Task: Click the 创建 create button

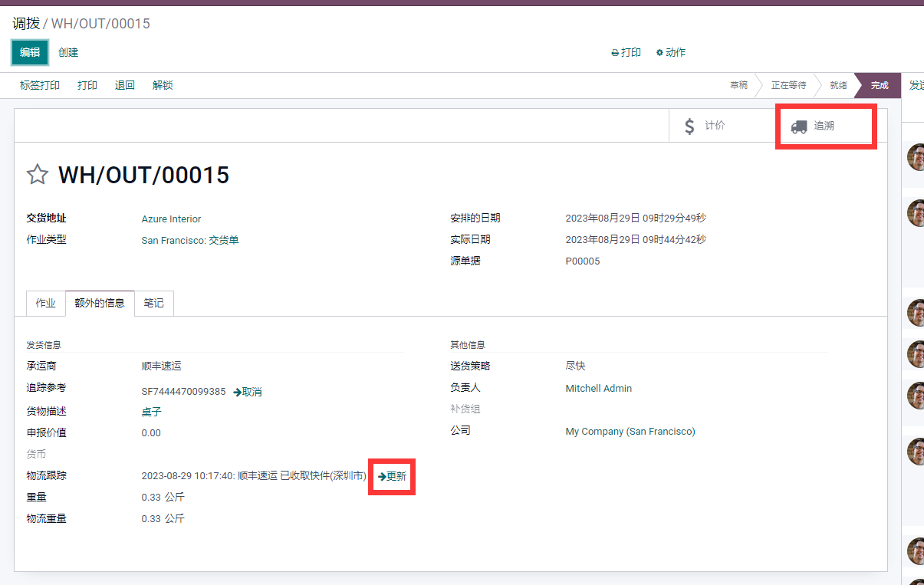Action: [x=68, y=52]
